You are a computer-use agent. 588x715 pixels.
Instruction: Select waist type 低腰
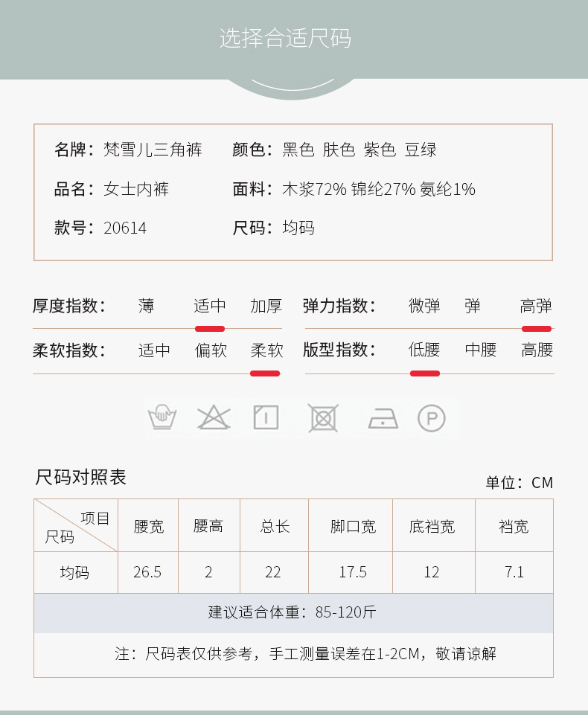pyautogui.click(x=424, y=350)
